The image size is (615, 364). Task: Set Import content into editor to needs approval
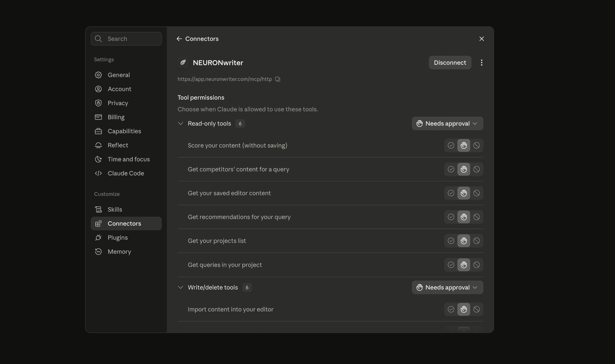point(464,309)
